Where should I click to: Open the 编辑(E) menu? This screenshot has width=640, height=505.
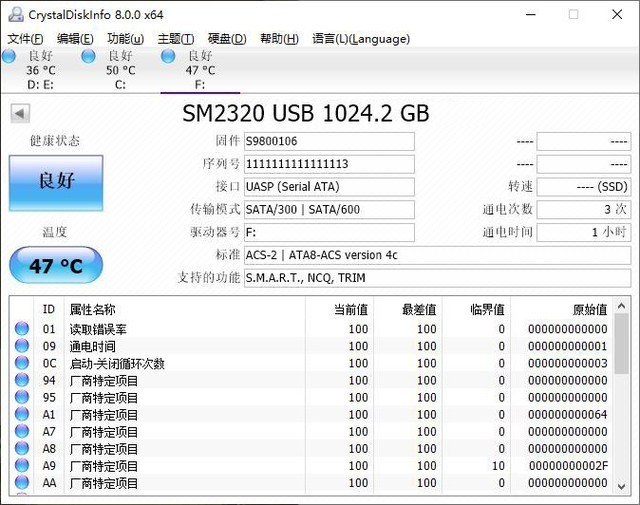tap(75, 39)
